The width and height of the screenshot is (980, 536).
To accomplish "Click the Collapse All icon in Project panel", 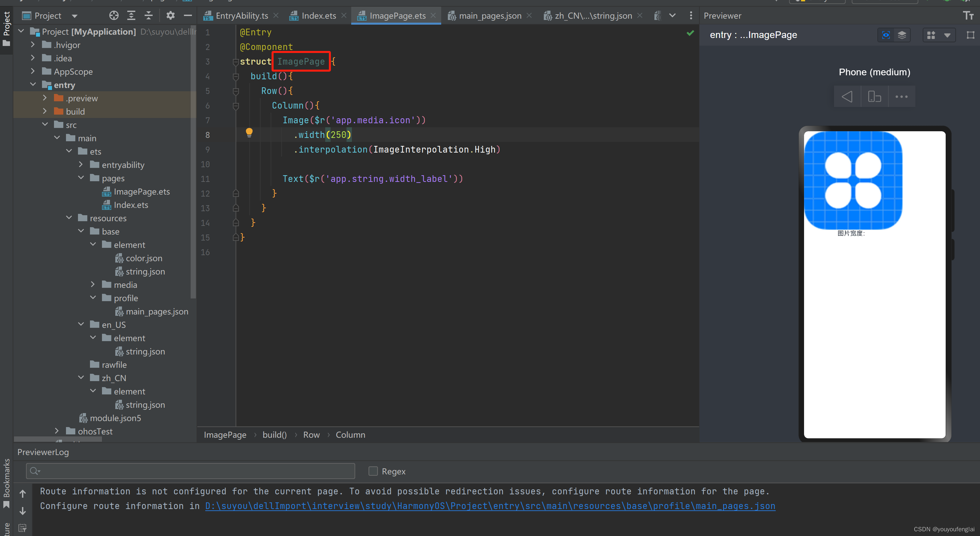I will click(x=148, y=16).
